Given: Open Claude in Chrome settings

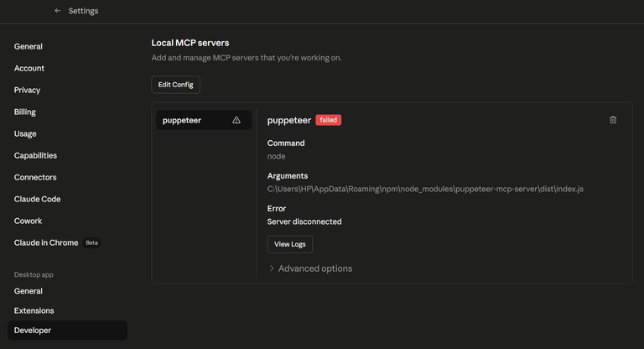Looking at the screenshot, I should click(x=46, y=242).
